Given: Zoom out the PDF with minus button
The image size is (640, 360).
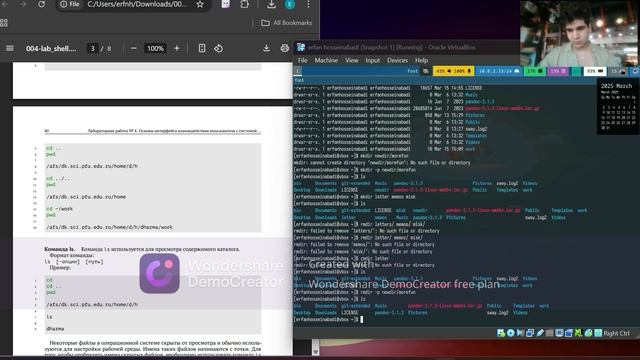Looking at the screenshot, I should point(133,48).
